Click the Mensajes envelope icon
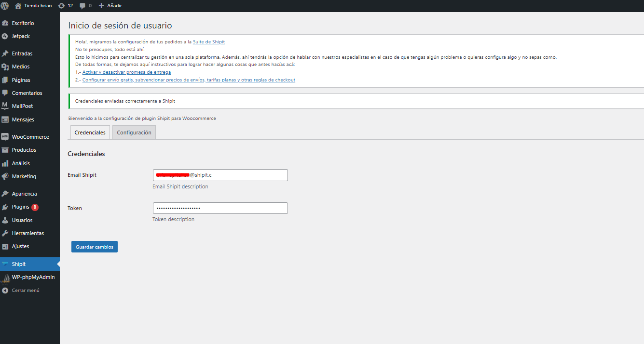Screen dimensions: 644x344 5,119
